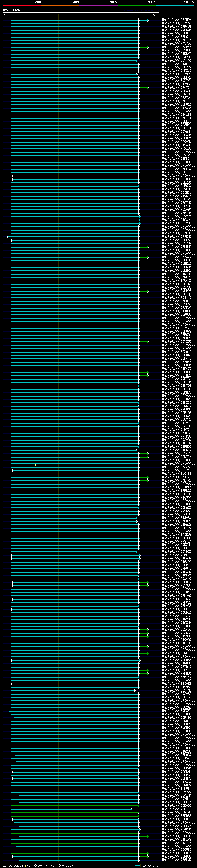
Task: Select the UniRef100_B0W871 label
Action: [177, 819]
